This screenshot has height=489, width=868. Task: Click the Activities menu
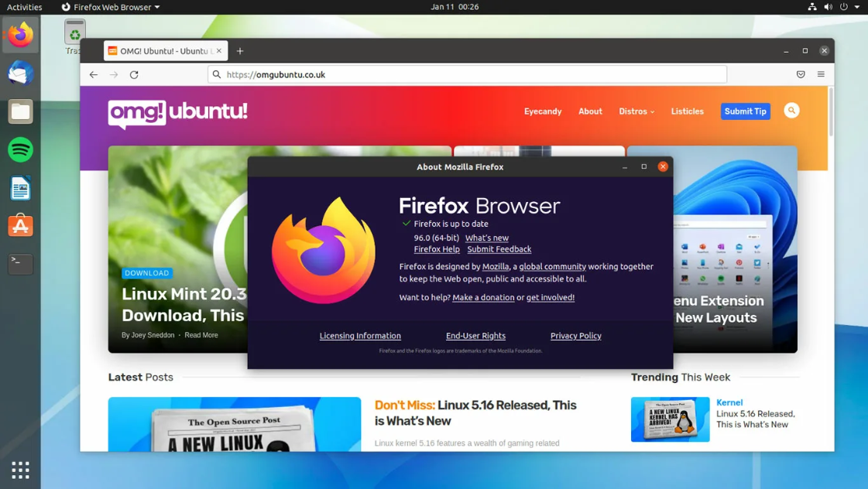point(23,7)
